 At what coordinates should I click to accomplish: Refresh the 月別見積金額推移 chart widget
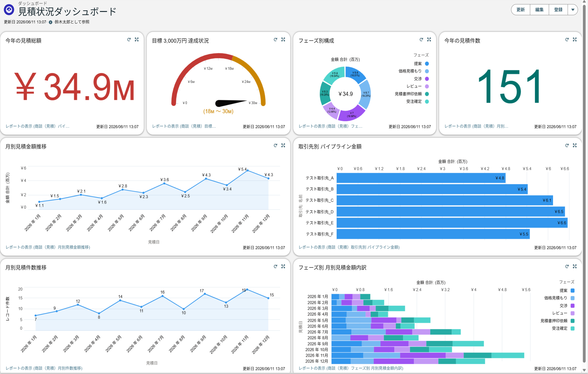coord(275,145)
